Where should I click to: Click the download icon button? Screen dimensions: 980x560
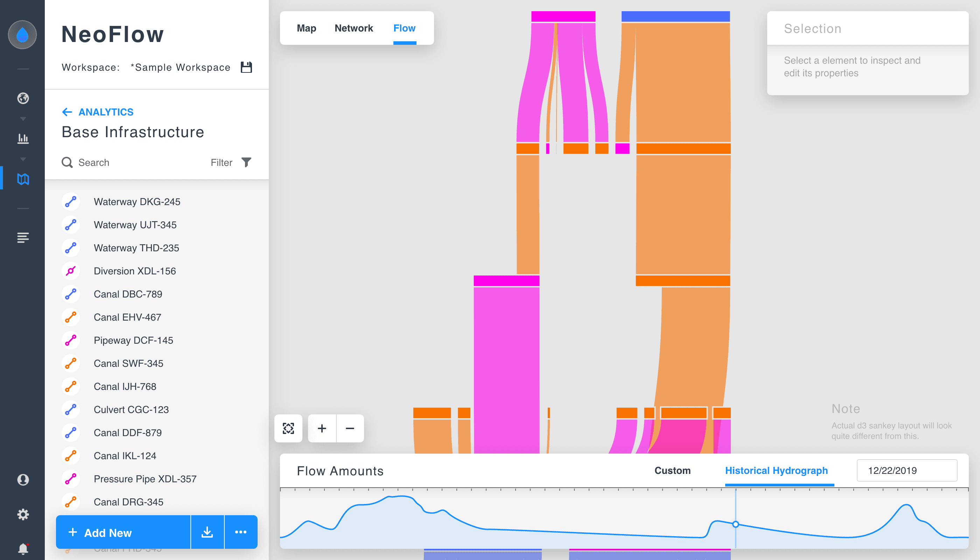[207, 532]
